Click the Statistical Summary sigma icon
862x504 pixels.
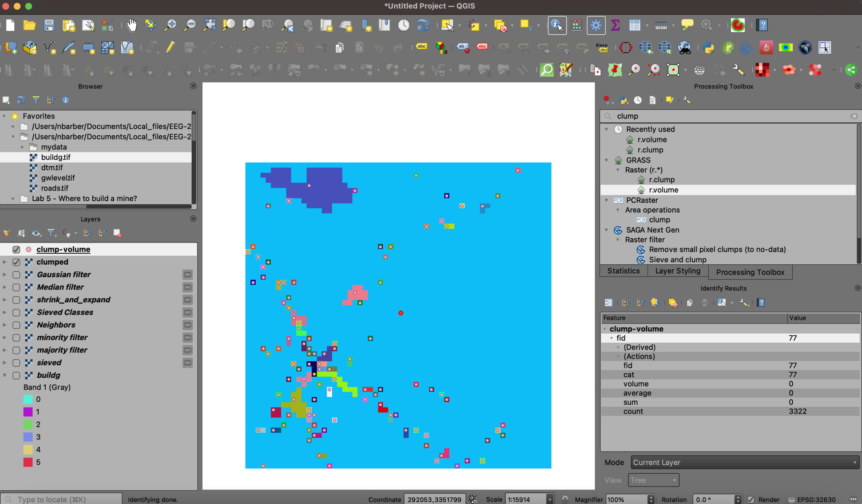click(x=615, y=25)
